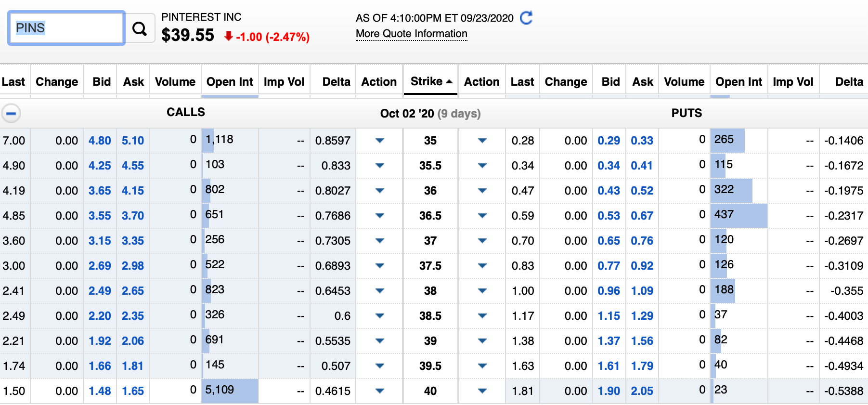The width and height of the screenshot is (868, 405).
Task: Select the call bid price 4.80
Action: pyautogui.click(x=100, y=141)
